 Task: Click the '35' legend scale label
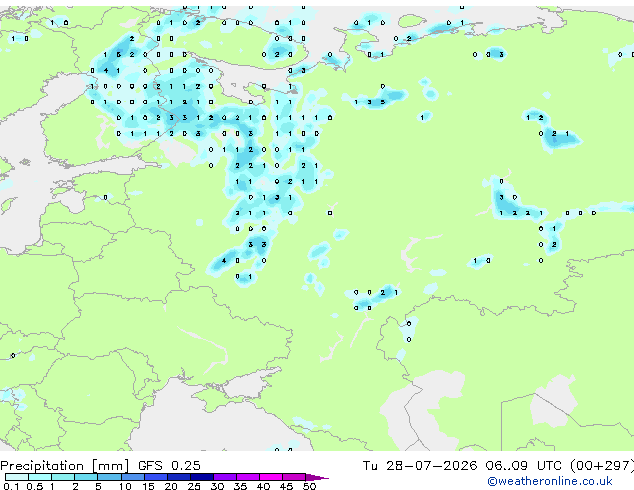241,486
